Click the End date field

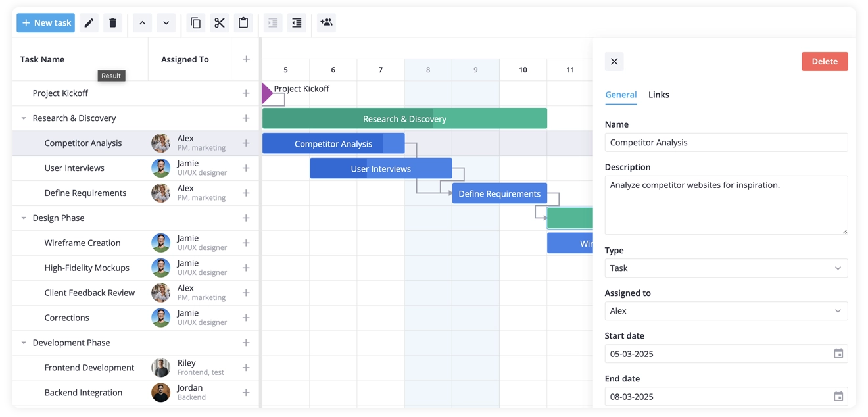coord(726,397)
